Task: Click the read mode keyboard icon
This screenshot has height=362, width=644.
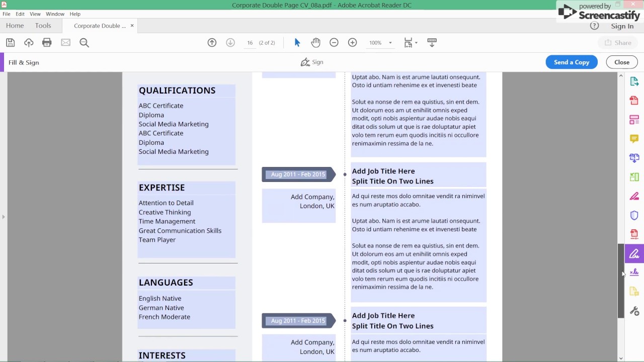Action: coord(432,43)
